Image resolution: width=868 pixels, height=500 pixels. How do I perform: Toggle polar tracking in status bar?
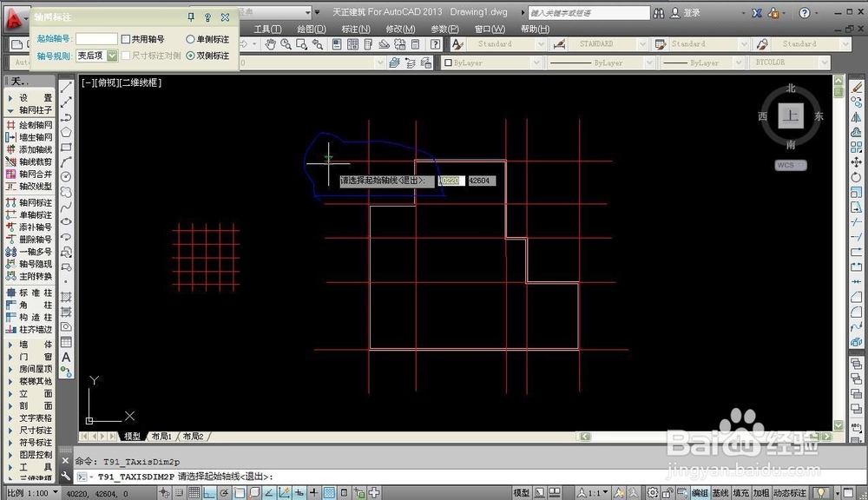click(x=224, y=492)
